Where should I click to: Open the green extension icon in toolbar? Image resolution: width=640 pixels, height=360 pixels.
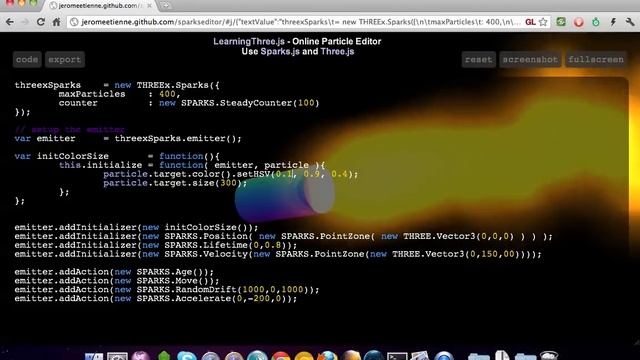coord(561,22)
